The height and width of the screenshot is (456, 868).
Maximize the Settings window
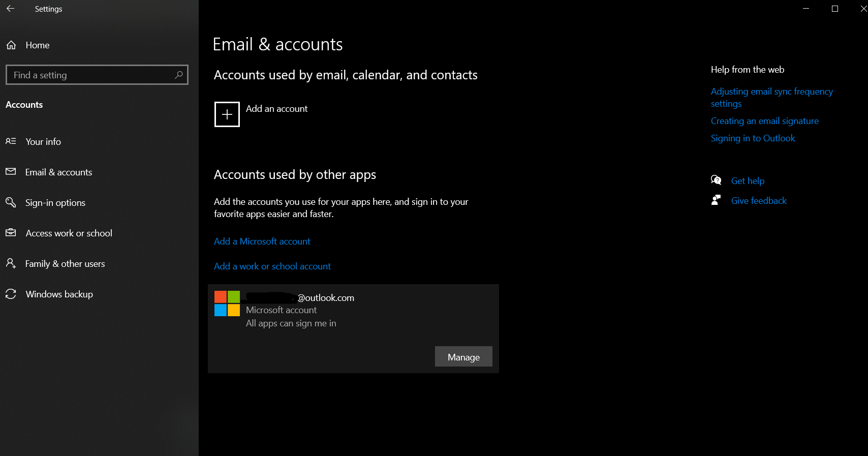[x=834, y=9]
